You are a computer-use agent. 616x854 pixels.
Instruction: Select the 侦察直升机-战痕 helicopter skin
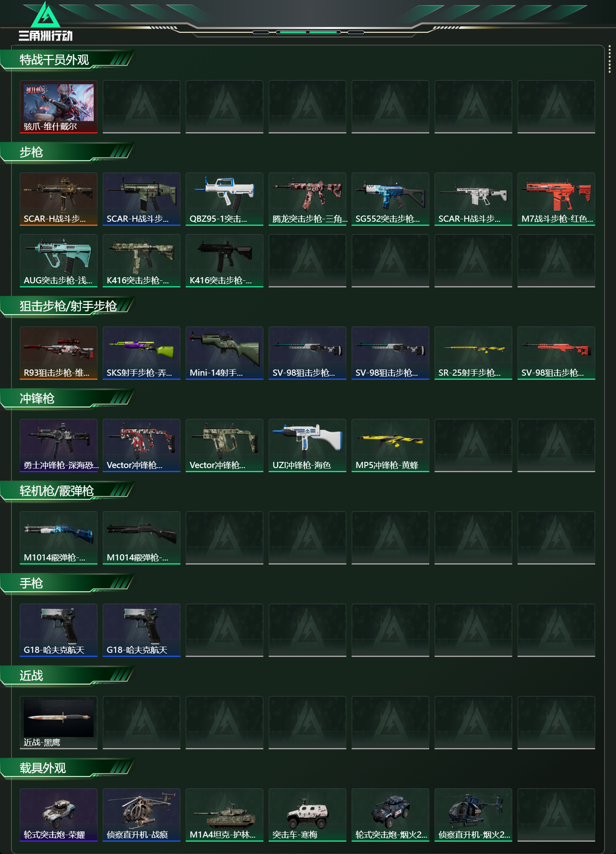pos(141,815)
